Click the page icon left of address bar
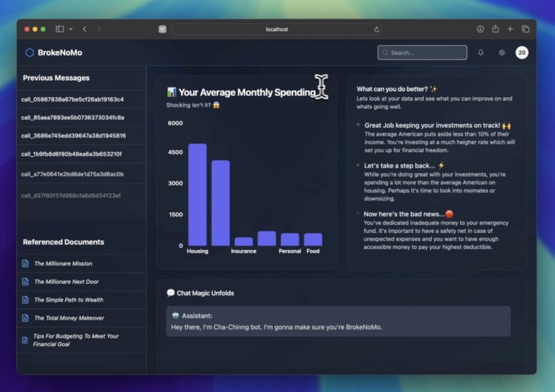The width and height of the screenshot is (555, 392). coord(163,29)
